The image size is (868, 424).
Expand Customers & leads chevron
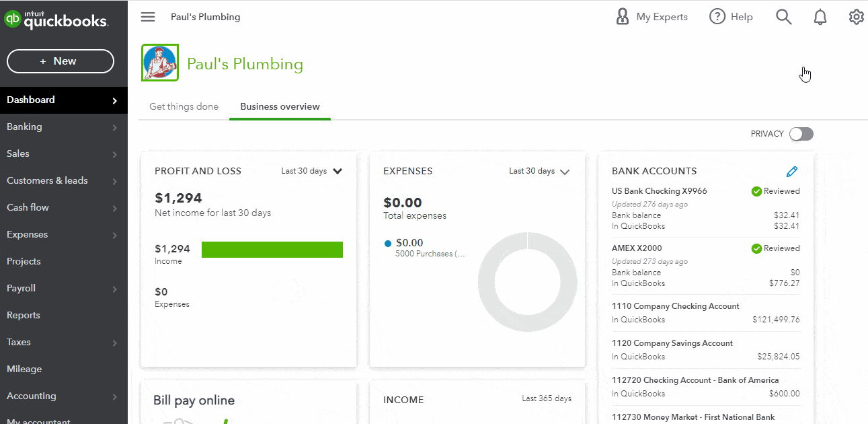point(114,181)
